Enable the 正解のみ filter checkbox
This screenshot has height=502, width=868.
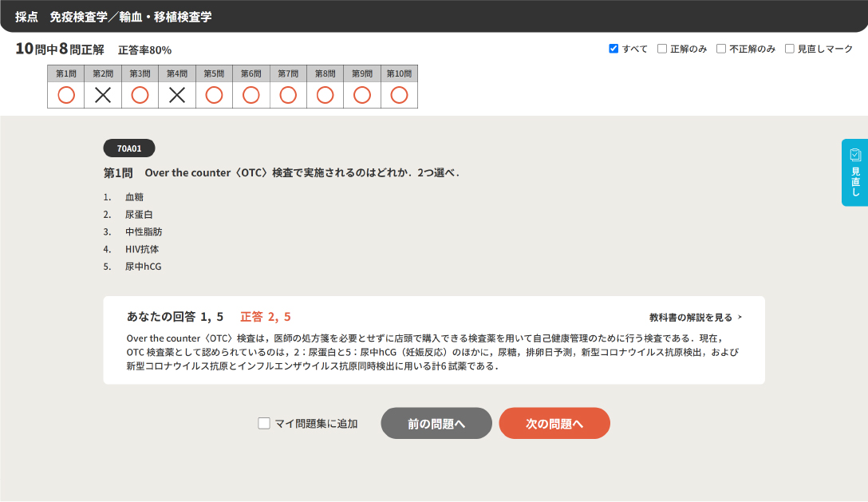(x=662, y=49)
